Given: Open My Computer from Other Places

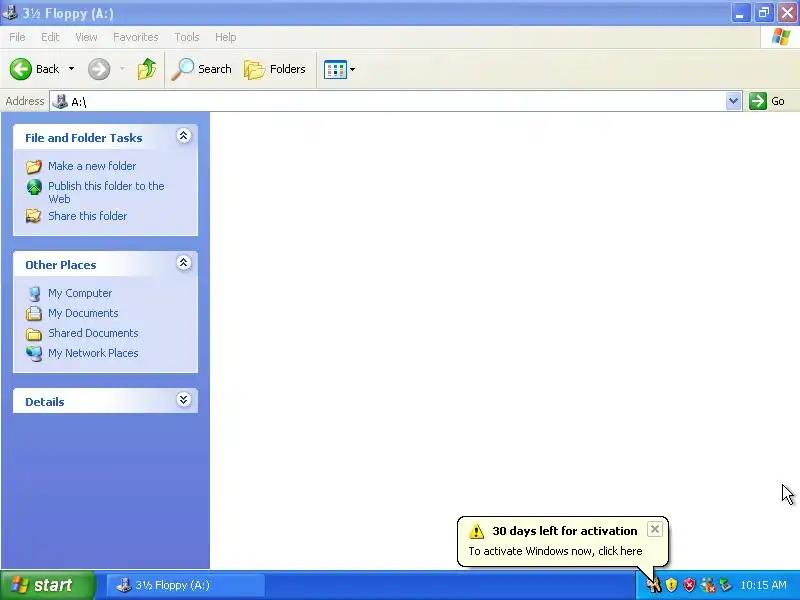Looking at the screenshot, I should click(x=80, y=293).
